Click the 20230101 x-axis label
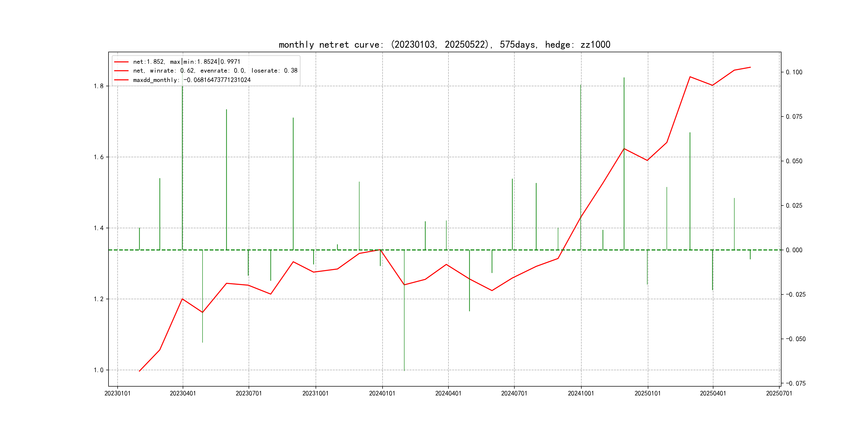This screenshot has height=434, width=868. (x=117, y=393)
